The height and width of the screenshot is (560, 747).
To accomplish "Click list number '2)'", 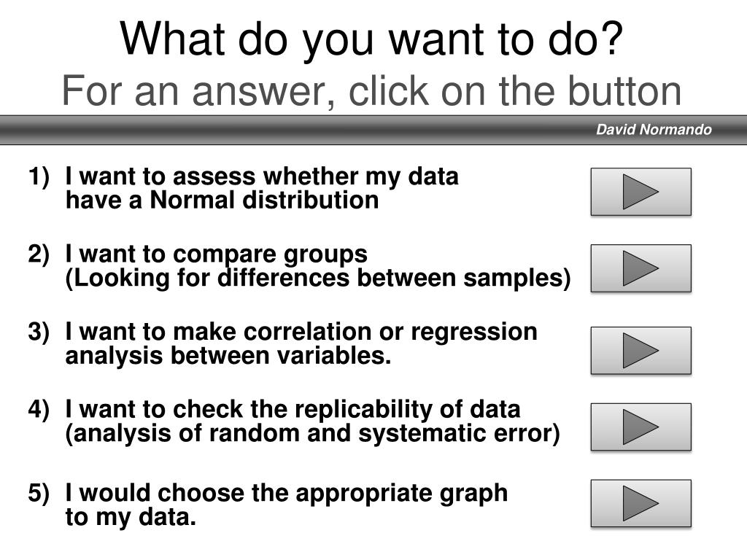I will (39, 254).
